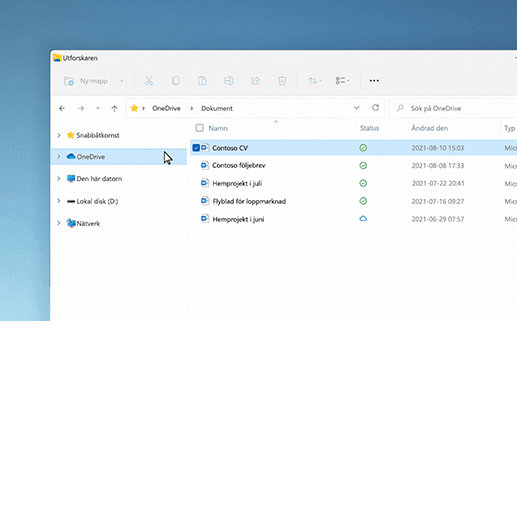
Task: Go up one folder with up arrow
Action: (x=114, y=108)
